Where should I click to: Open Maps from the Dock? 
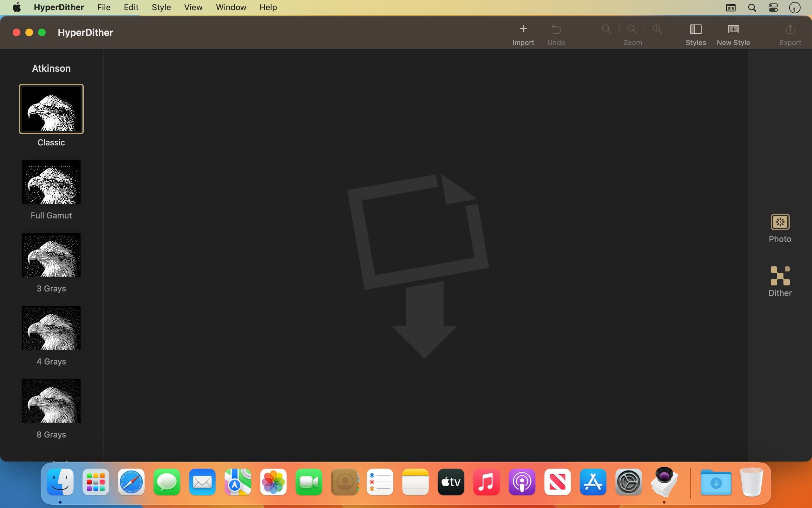click(238, 482)
